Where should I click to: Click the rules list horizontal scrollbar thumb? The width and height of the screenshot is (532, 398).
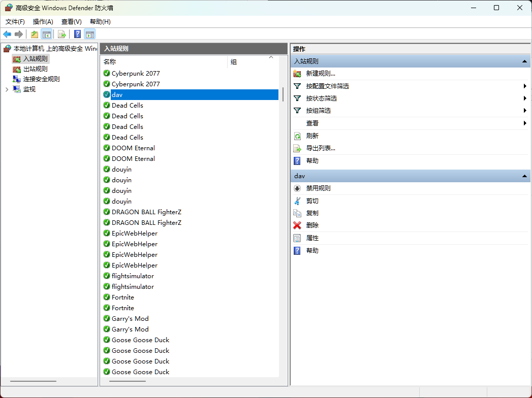tap(128, 381)
